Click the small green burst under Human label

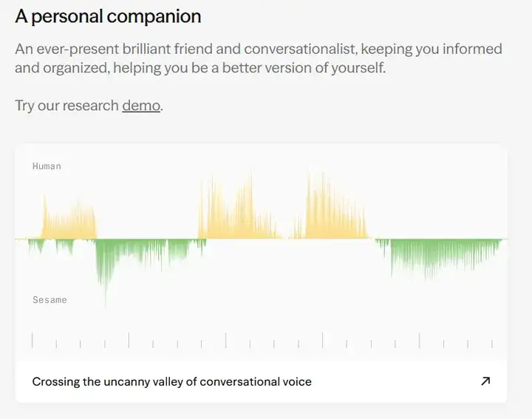[x=37, y=246]
